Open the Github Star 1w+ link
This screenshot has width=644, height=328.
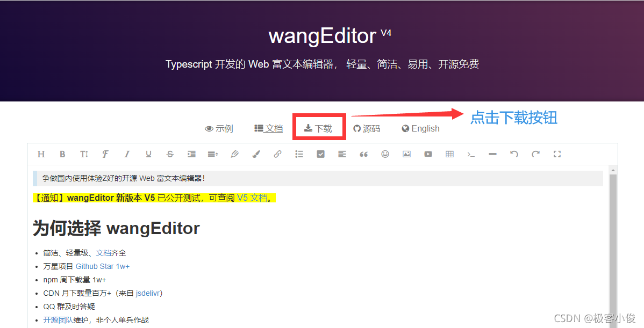click(x=103, y=266)
